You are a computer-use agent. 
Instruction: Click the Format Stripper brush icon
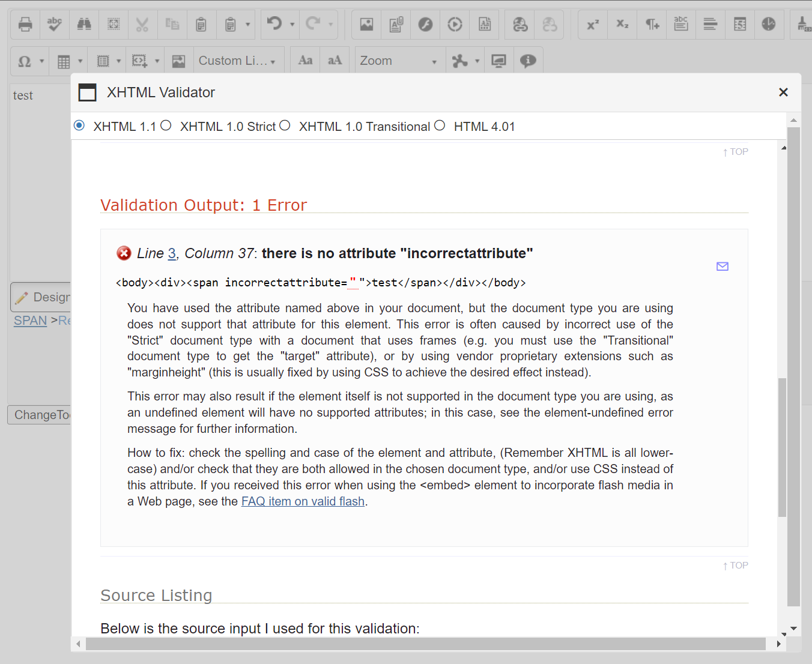click(x=804, y=25)
